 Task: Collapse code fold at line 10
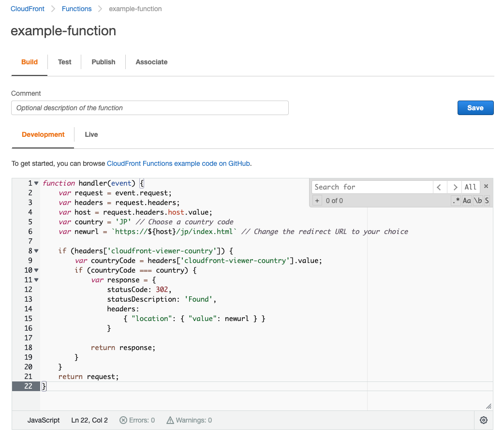(36, 270)
